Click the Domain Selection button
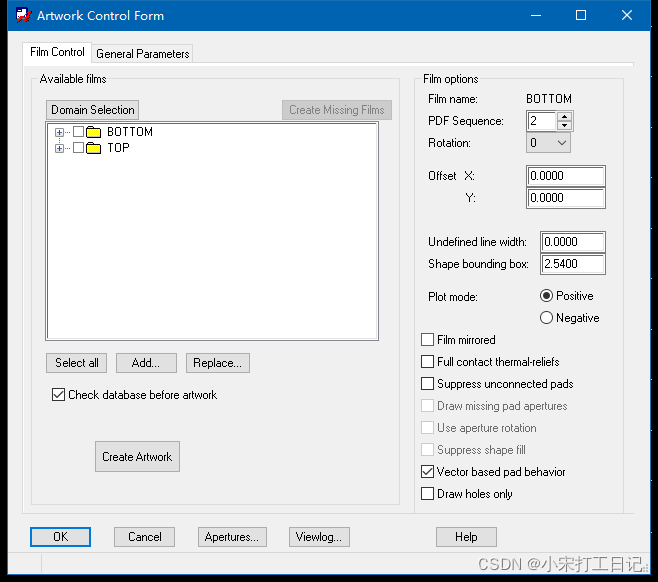Image resolution: width=658 pixels, height=582 pixels. (93, 110)
